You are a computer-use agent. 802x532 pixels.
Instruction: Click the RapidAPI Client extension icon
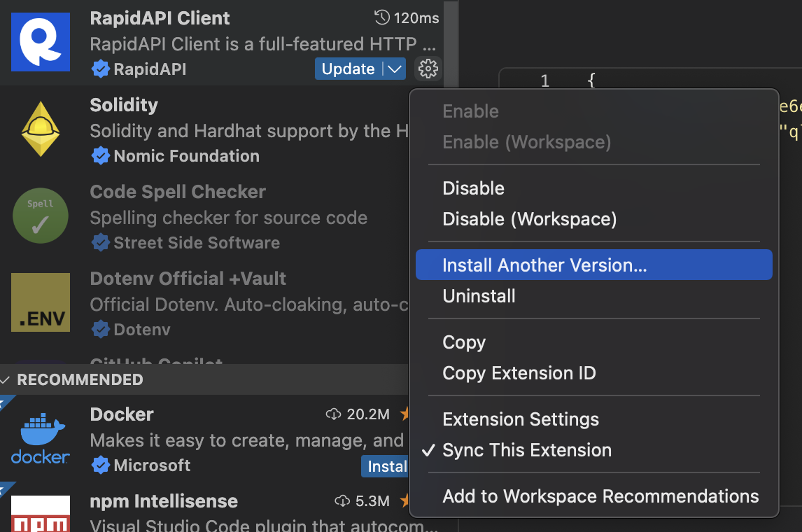coord(40,42)
